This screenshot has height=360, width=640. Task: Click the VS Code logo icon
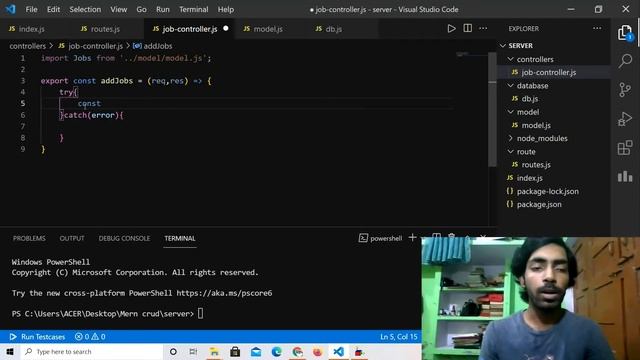click(x=10, y=9)
